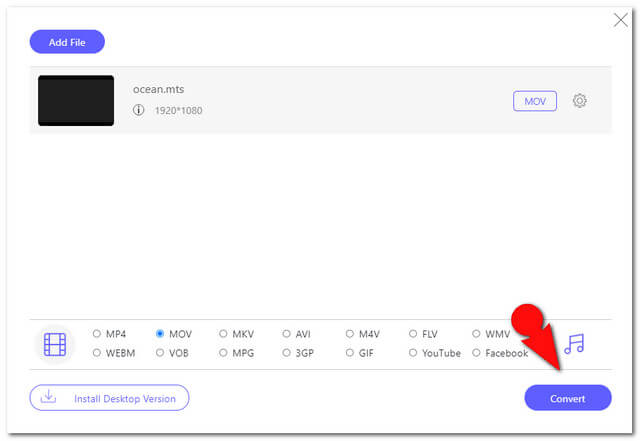640x441 pixels.
Task: Click Install Desktop Version button
Action: [109, 398]
